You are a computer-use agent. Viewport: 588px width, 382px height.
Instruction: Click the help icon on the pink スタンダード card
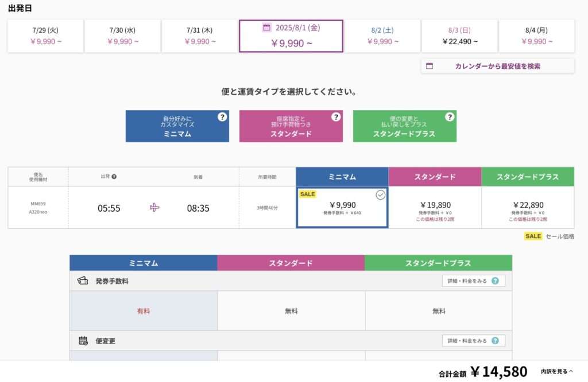point(336,117)
